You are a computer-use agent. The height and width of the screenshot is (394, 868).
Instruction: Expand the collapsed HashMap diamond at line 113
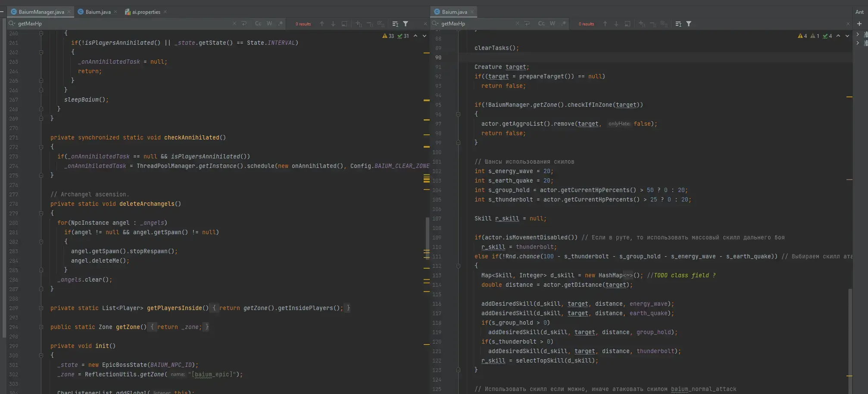pos(628,275)
